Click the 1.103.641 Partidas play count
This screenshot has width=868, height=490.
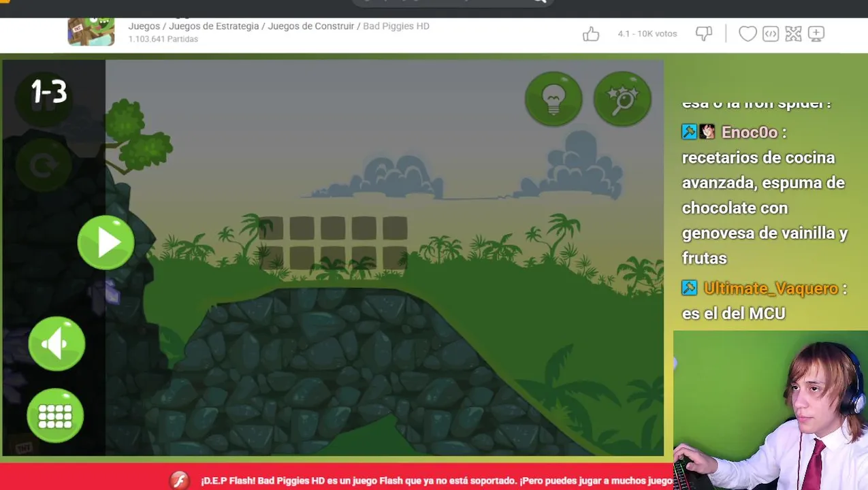tap(163, 39)
